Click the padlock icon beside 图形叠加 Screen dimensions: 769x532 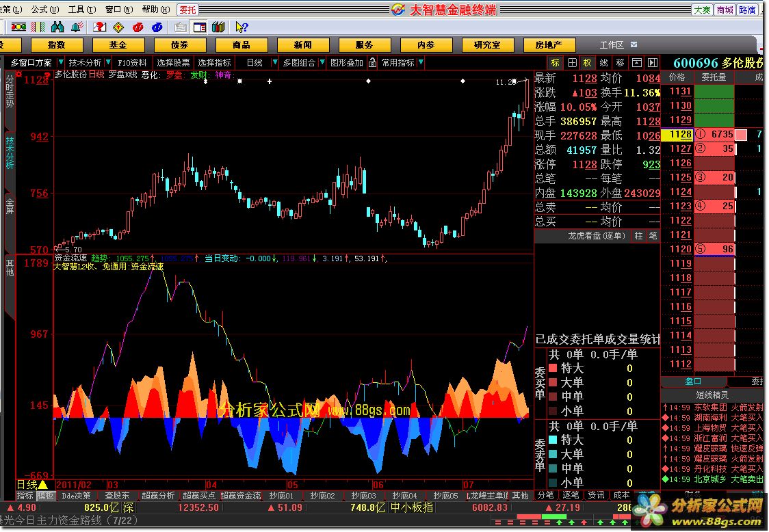coord(373,62)
